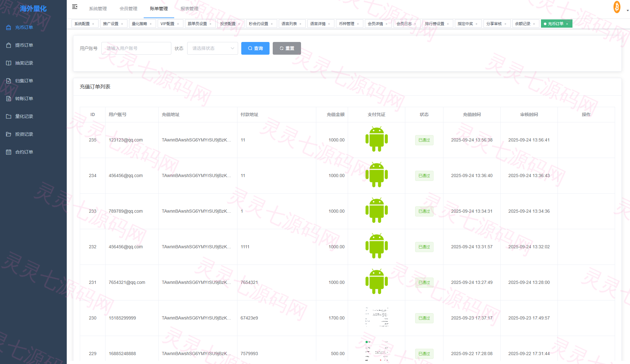Open 归集订单 sidebar entry
The image size is (630, 364).
24,81
